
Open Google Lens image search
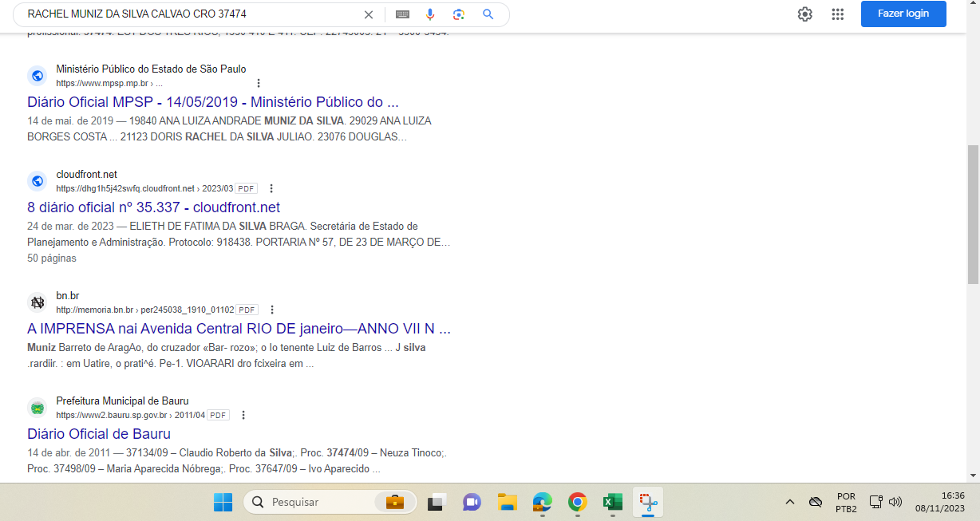click(x=459, y=14)
